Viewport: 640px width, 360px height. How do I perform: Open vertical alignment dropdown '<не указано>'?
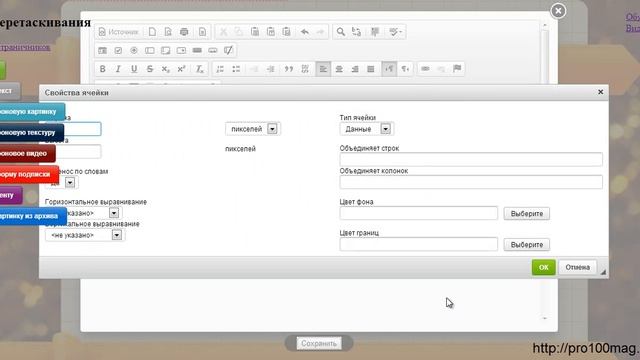click(85, 235)
